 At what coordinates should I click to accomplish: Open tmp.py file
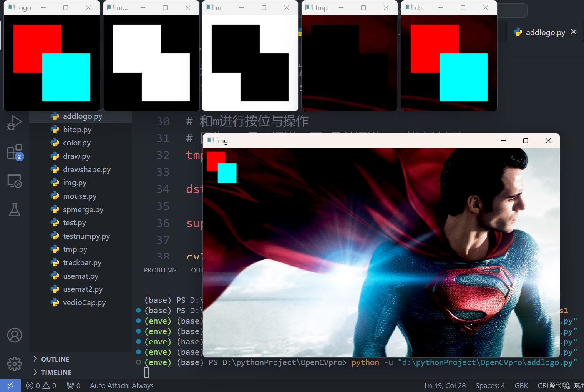[x=80, y=249]
